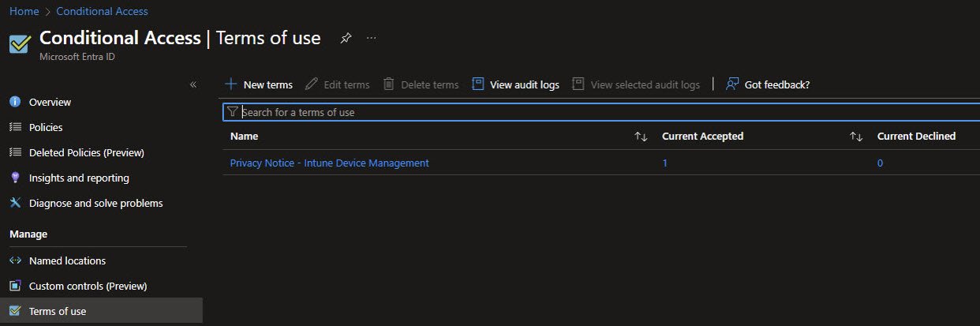This screenshot has width=980, height=326.
Task: Click View selected audit logs
Action: click(636, 84)
